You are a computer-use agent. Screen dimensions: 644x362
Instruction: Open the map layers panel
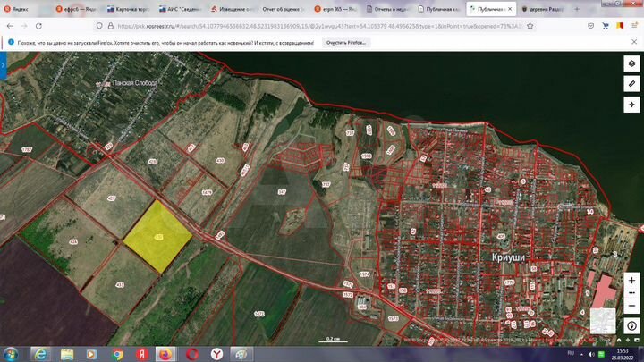pos(631,63)
